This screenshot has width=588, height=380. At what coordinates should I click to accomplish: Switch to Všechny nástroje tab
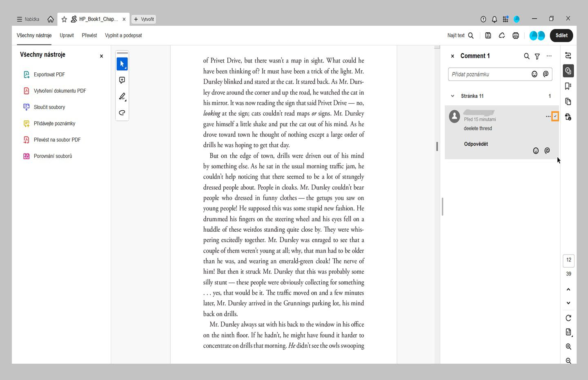(x=34, y=36)
